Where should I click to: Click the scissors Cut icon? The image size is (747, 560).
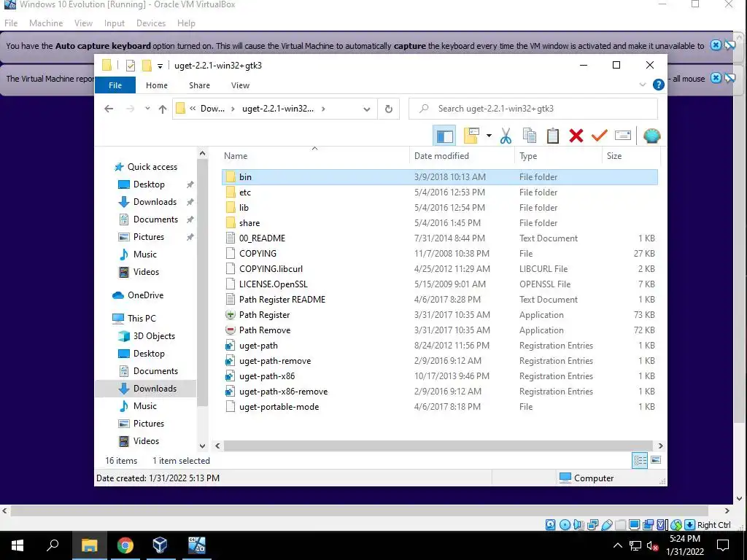(x=506, y=136)
